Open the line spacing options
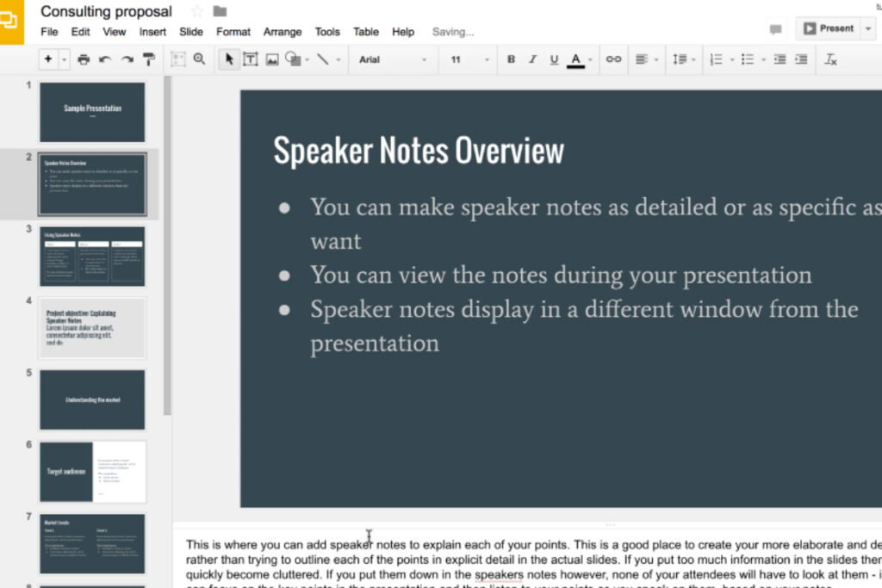This screenshot has width=882, height=588. [x=683, y=59]
